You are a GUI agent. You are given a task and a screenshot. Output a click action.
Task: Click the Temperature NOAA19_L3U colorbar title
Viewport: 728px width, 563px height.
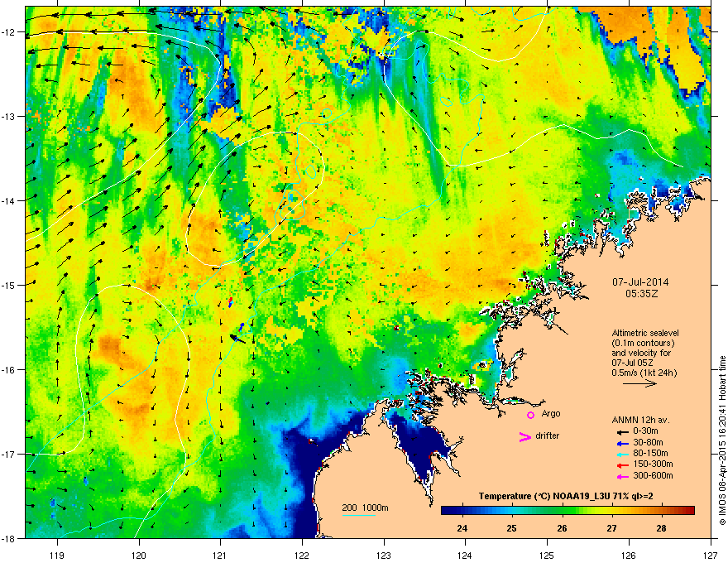pyautogui.click(x=566, y=496)
